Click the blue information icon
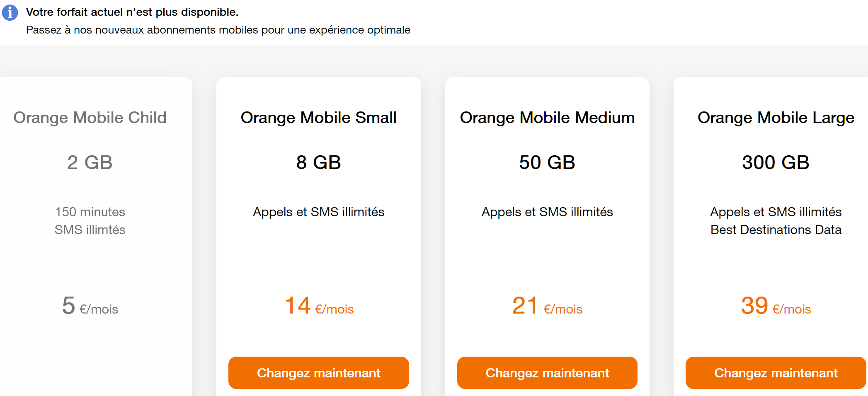The image size is (868, 396). pos(10,12)
